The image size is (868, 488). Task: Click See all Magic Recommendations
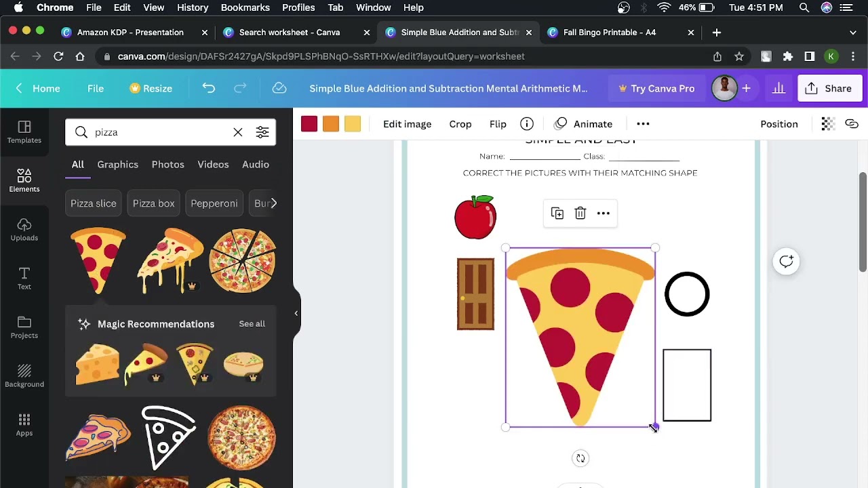point(252,324)
